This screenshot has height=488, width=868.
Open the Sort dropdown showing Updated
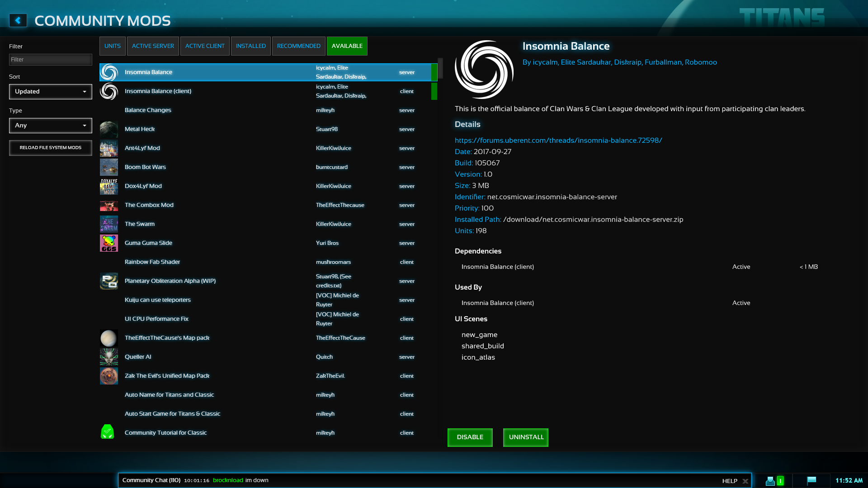(51, 92)
